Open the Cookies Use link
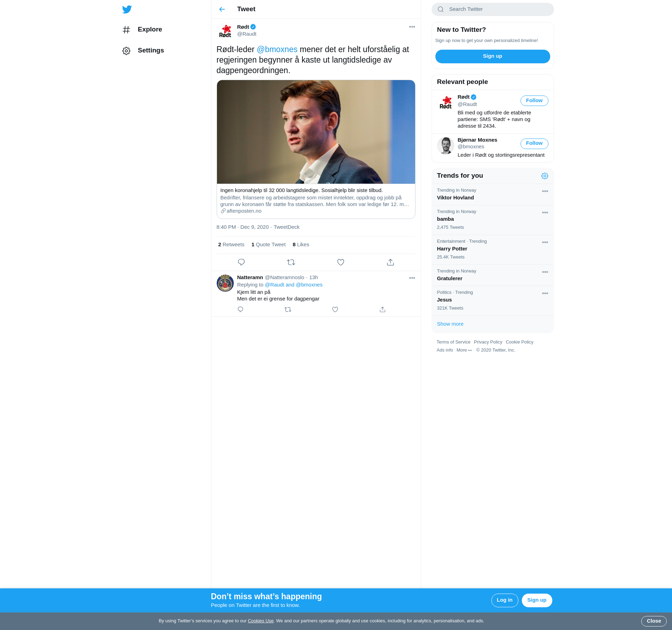Image resolution: width=672 pixels, height=630 pixels. [261, 621]
